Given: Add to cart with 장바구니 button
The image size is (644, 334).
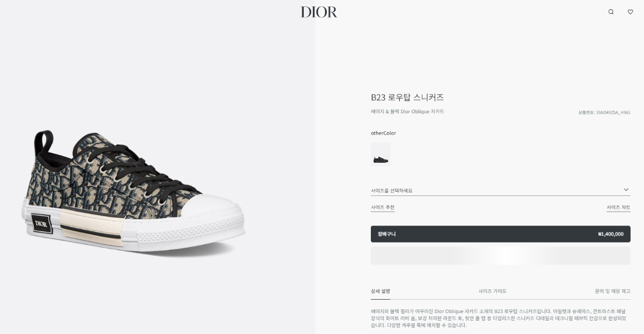Looking at the screenshot, I should point(500,234).
